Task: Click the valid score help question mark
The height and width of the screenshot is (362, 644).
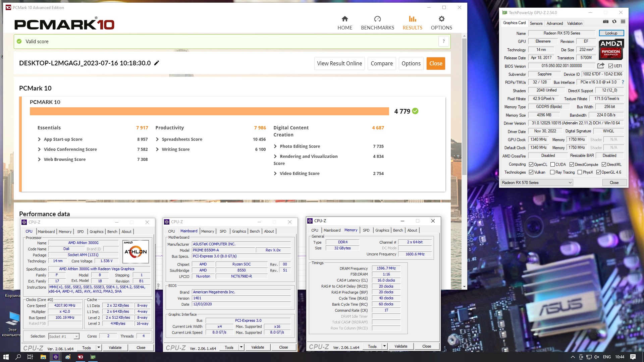Action: (443, 41)
